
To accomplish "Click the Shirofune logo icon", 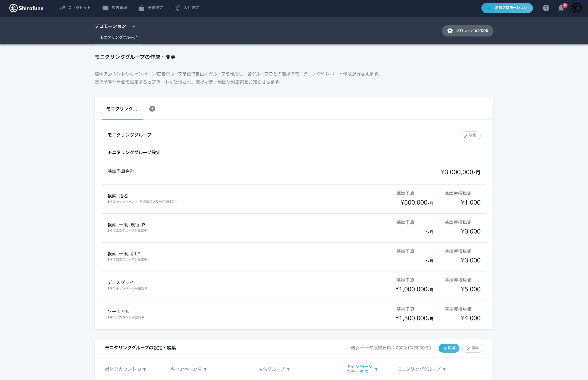I will point(13,8).
